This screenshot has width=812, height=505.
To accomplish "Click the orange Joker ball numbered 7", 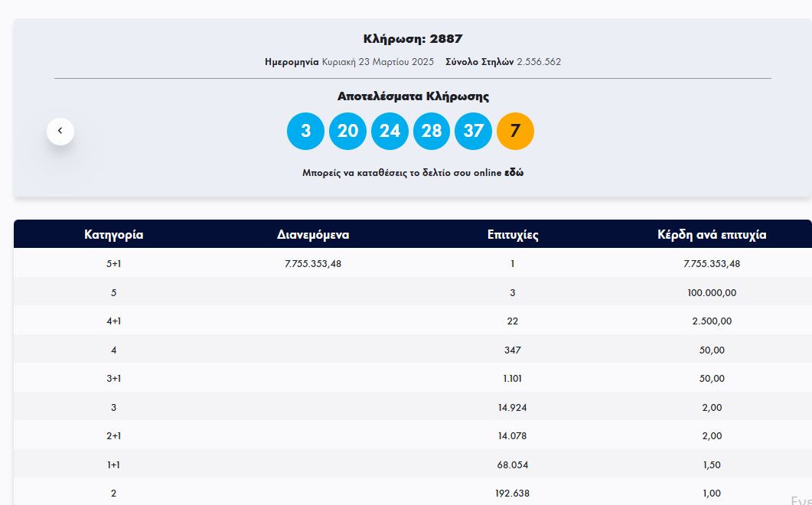I will coord(515,131).
